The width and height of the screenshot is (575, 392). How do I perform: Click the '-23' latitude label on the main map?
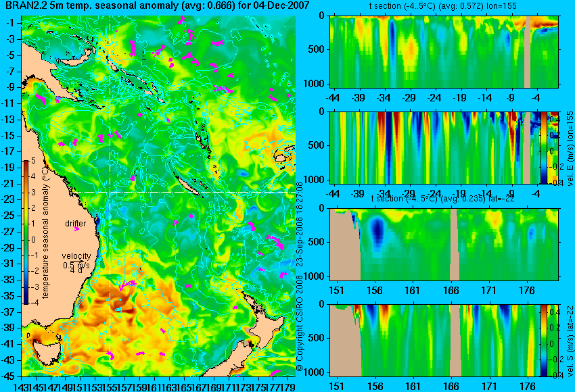(x=7, y=199)
